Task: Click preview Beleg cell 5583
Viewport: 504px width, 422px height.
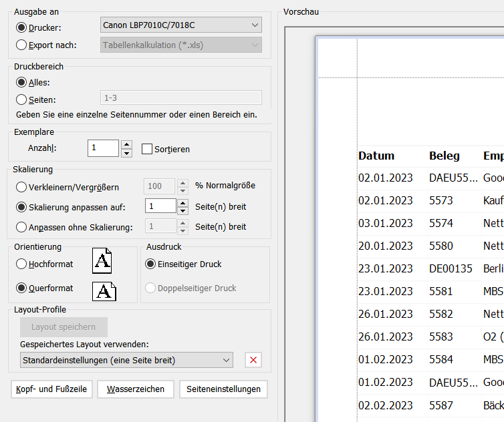Action: click(x=441, y=337)
